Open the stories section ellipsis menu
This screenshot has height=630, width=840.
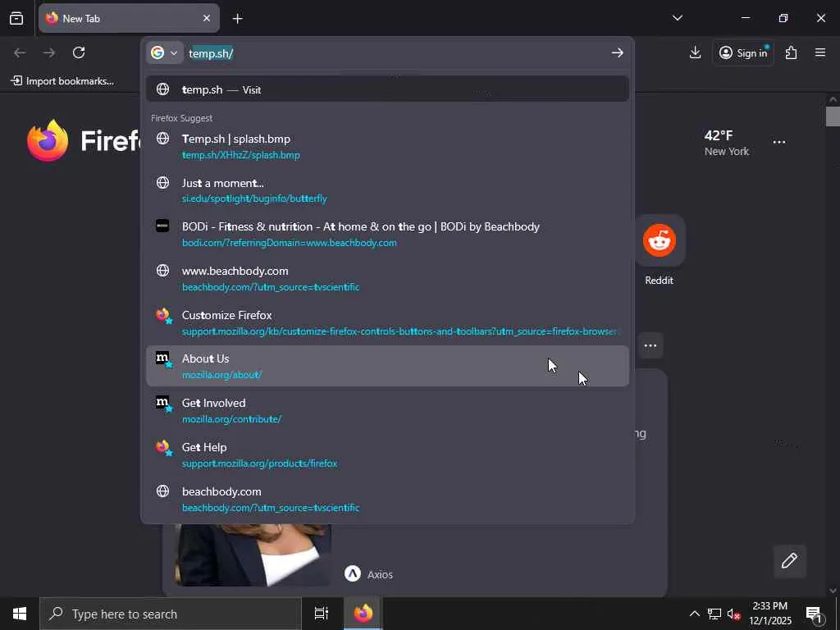click(x=651, y=345)
